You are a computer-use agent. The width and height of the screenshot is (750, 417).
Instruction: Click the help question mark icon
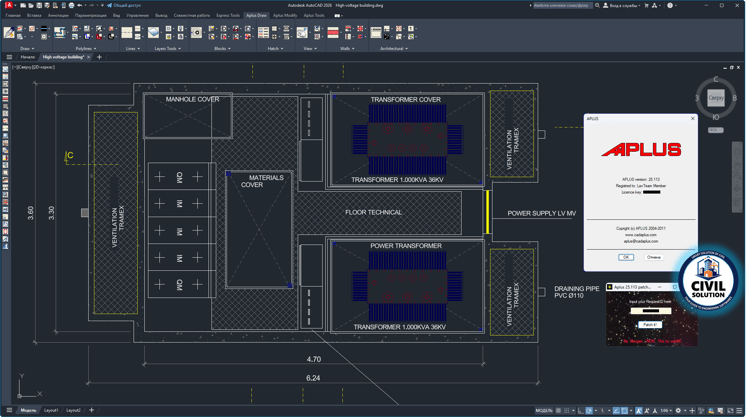(x=670, y=5)
